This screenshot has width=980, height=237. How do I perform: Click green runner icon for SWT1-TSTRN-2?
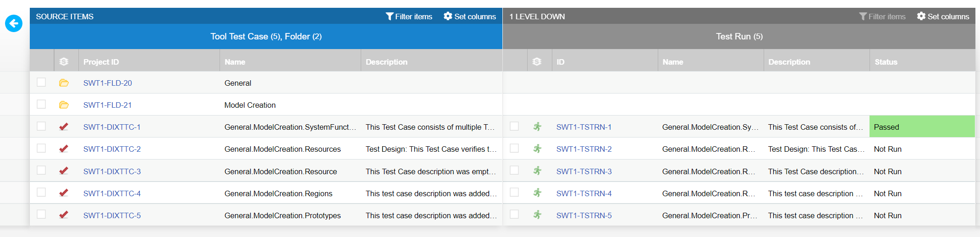(537, 149)
